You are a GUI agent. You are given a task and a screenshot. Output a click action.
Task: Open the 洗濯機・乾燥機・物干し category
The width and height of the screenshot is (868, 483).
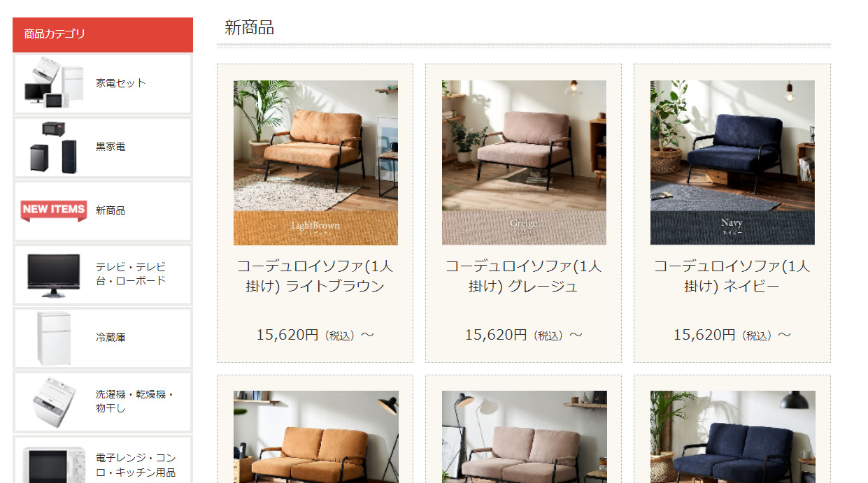[134, 401]
